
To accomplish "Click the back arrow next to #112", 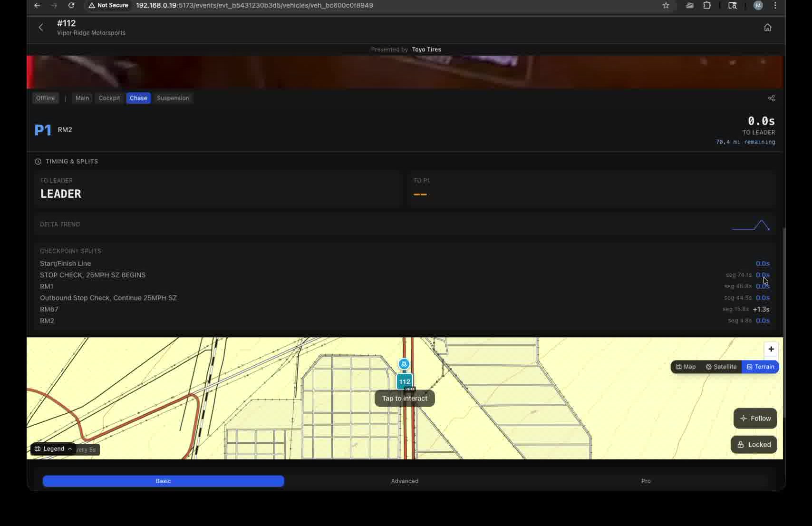I will click(41, 27).
